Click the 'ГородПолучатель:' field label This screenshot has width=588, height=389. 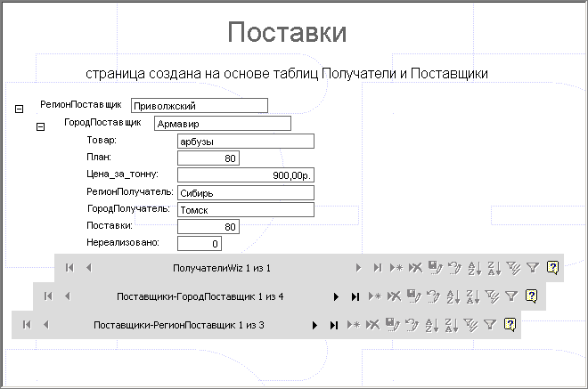click(x=128, y=208)
